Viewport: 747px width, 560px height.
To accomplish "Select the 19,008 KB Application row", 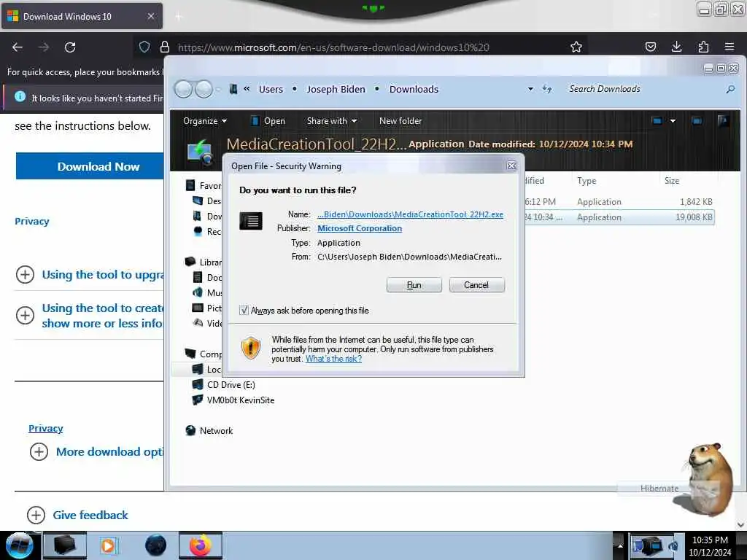I will pyautogui.click(x=619, y=217).
